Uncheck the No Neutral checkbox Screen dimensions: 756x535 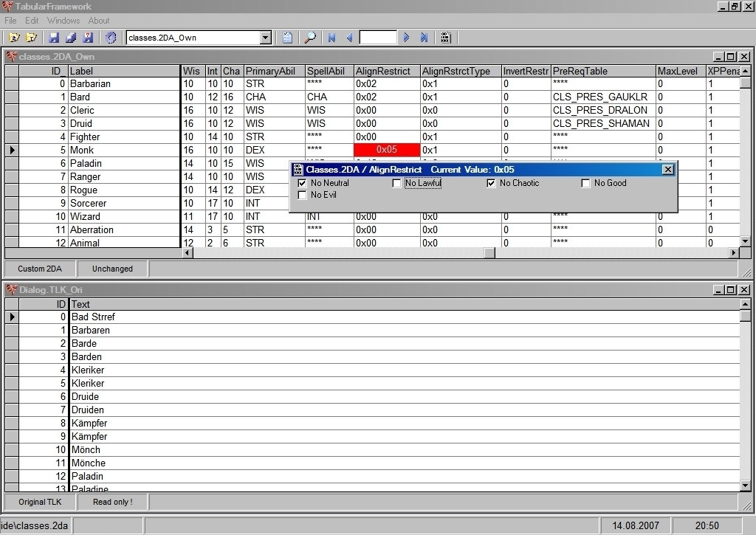pos(302,183)
